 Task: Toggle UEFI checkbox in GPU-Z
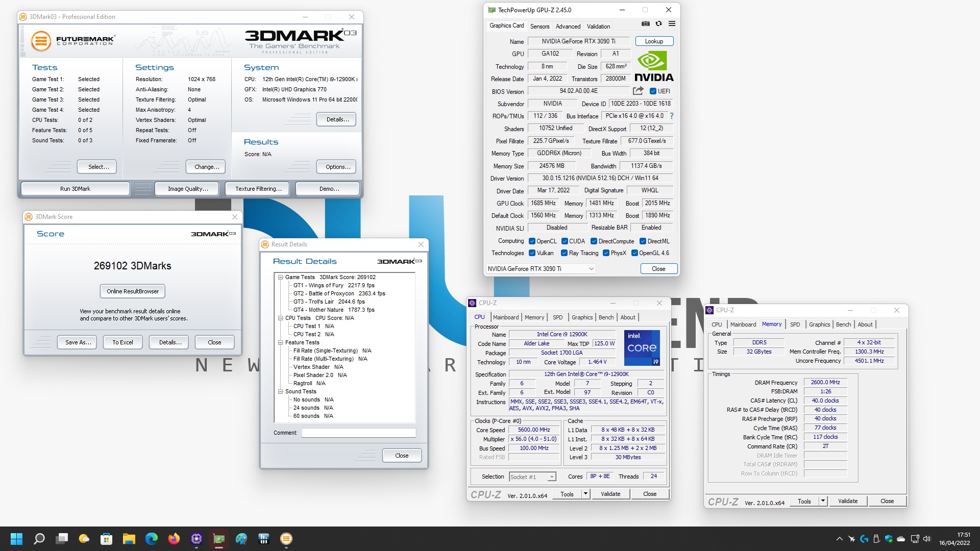653,91
